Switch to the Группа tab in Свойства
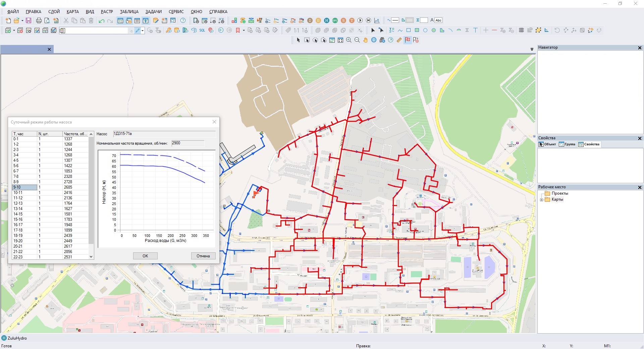Screen dimensions: 644x349 [x=567, y=144]
